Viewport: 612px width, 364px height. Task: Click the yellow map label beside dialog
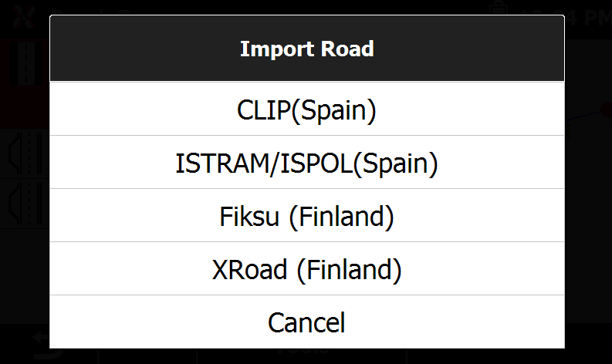pyautogui.click(x=568, y=132)
